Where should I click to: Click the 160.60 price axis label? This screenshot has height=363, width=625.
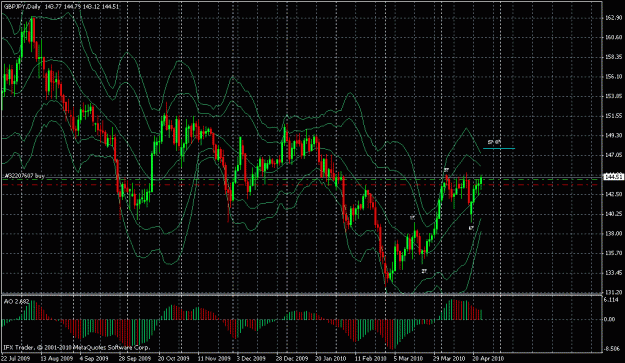pyautogui.click(x=613, y=37)
